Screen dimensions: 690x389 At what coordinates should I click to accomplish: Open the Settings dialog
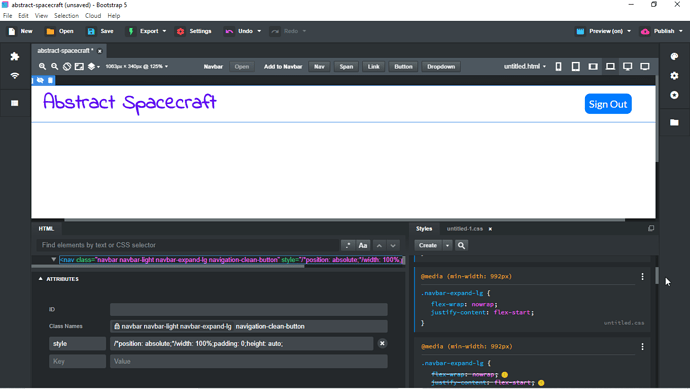(x=194, y=31)
